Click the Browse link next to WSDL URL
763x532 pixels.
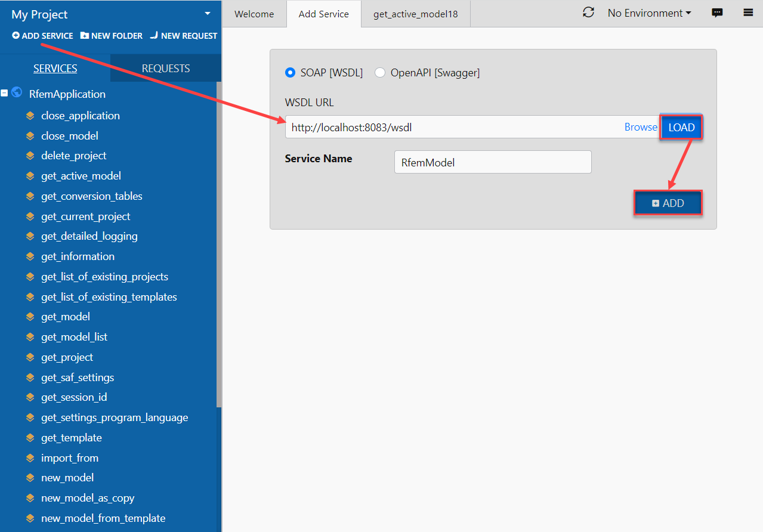[x=640, y=126]
